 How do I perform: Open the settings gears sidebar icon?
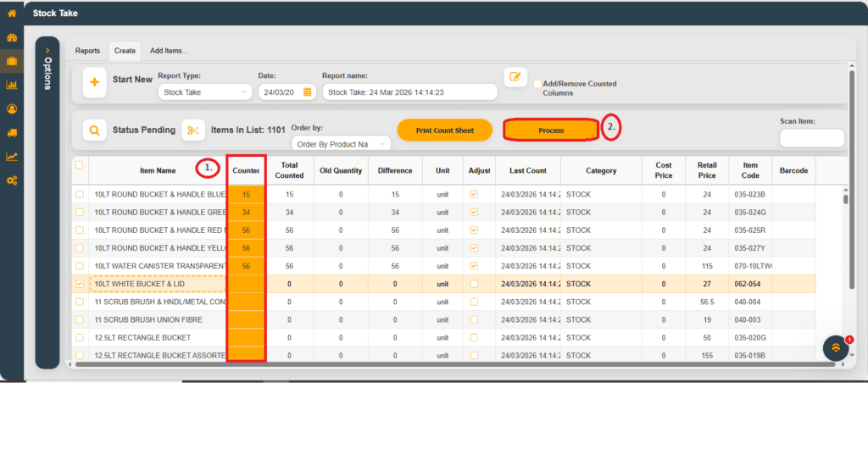coord(12,180)
